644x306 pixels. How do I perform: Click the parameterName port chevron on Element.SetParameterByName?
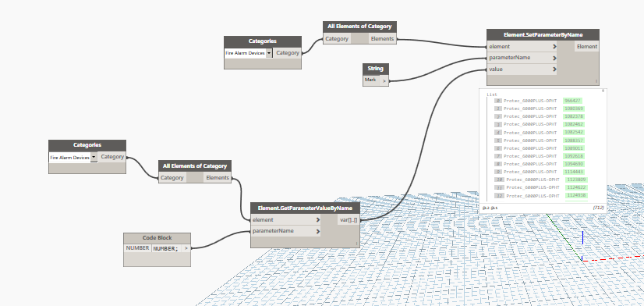pos(554,58)
